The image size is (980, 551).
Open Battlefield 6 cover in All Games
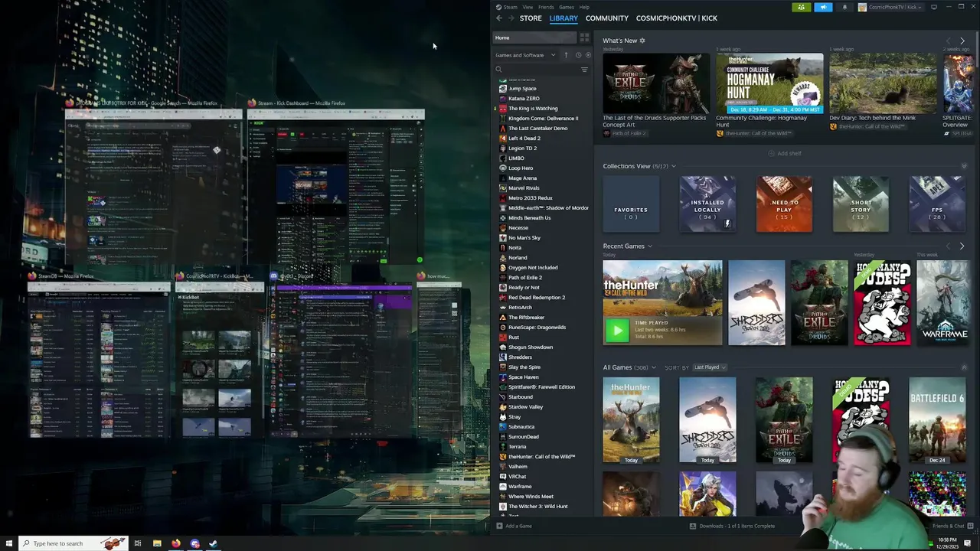tap(937, 420)
